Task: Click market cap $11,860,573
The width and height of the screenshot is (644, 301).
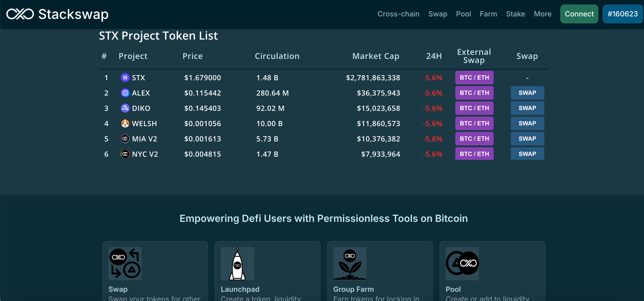Action: point(378,123)
